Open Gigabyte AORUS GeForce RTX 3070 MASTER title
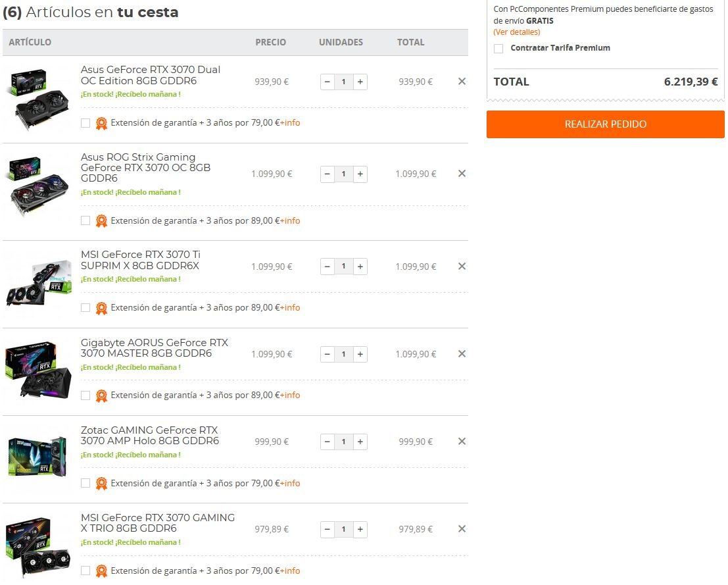The height and width of the screenshot is (585, 728). click(155, 348)
